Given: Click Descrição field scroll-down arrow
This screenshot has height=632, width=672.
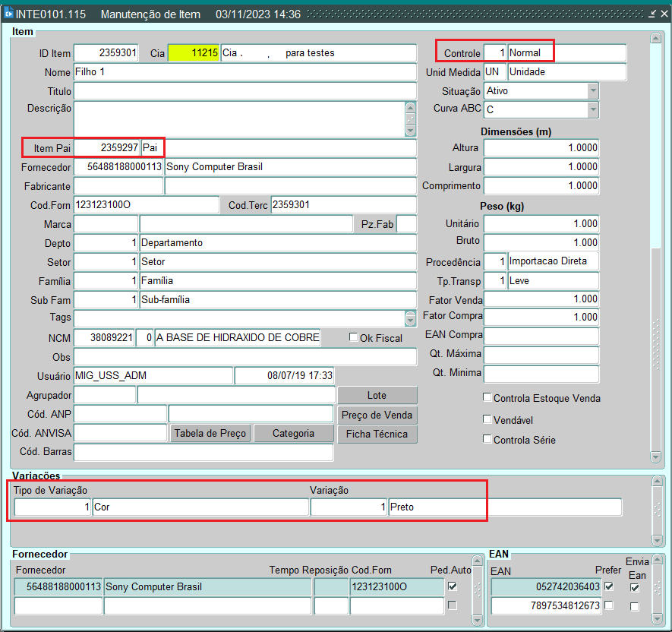Looking at the screenshot, I should 411,131.
